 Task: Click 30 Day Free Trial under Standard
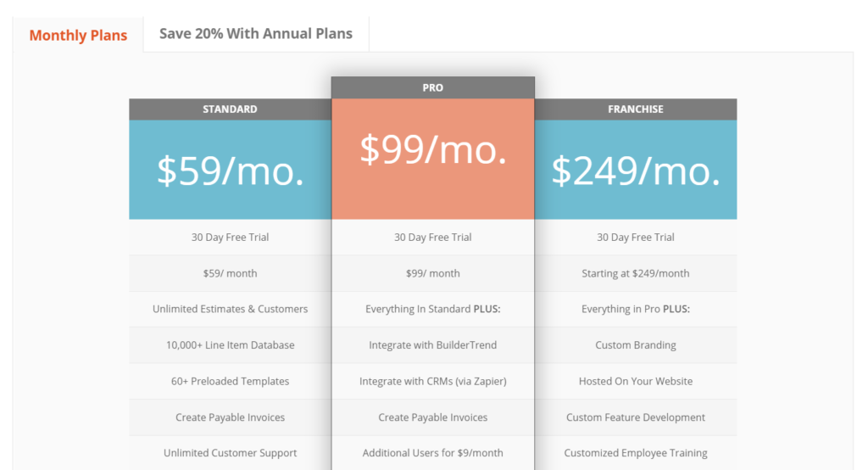[x=231, y=238]
